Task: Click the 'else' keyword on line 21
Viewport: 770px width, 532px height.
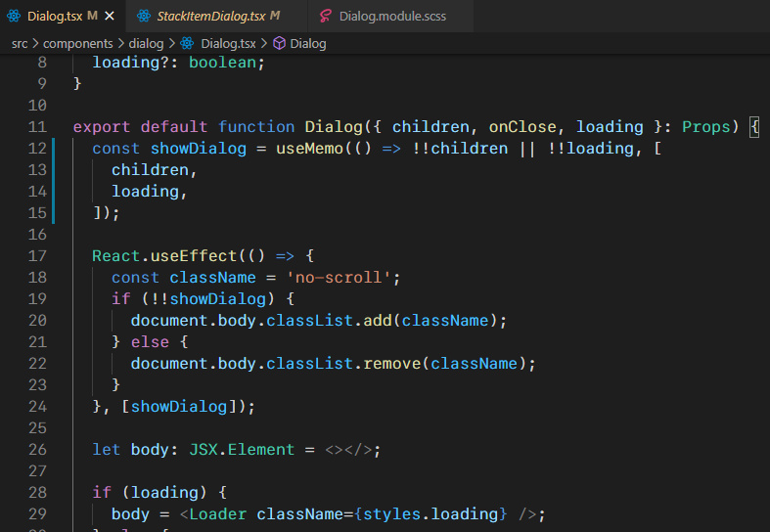Action: [150, 342]
